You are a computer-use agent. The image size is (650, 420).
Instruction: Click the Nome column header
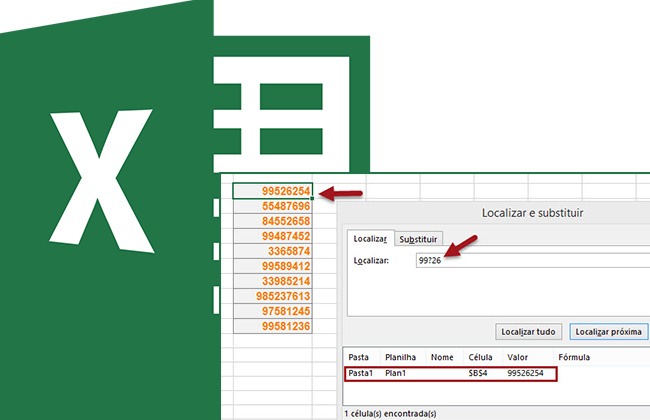pyautogui.click(x=442, y=357)
